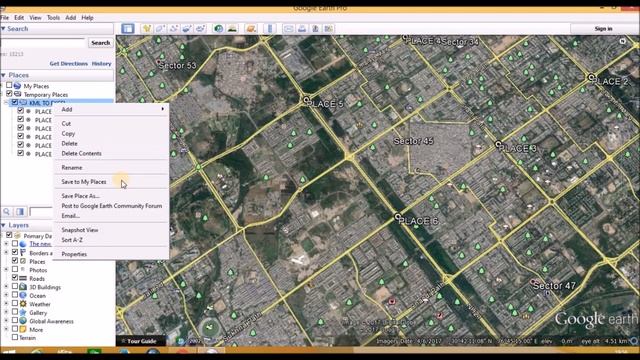The height and width of the screenshot is (360, 640).
Task: Click the View in Google Maps icon
Action: pyautogui.click(x=329, y=29)
